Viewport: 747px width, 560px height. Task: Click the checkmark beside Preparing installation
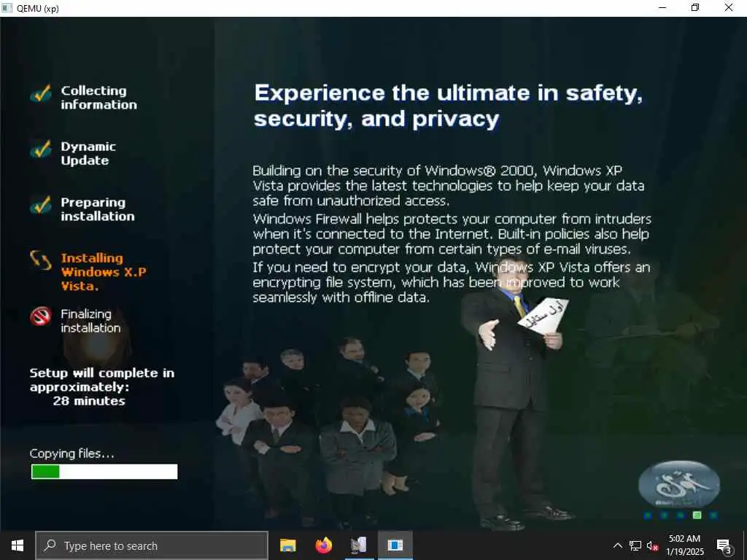41,205
